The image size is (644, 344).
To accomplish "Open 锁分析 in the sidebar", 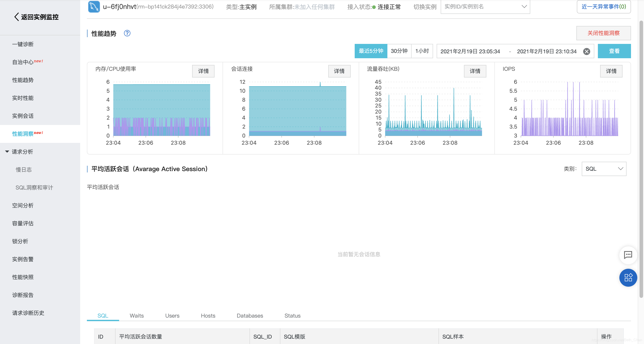I will tap(20, 241).
